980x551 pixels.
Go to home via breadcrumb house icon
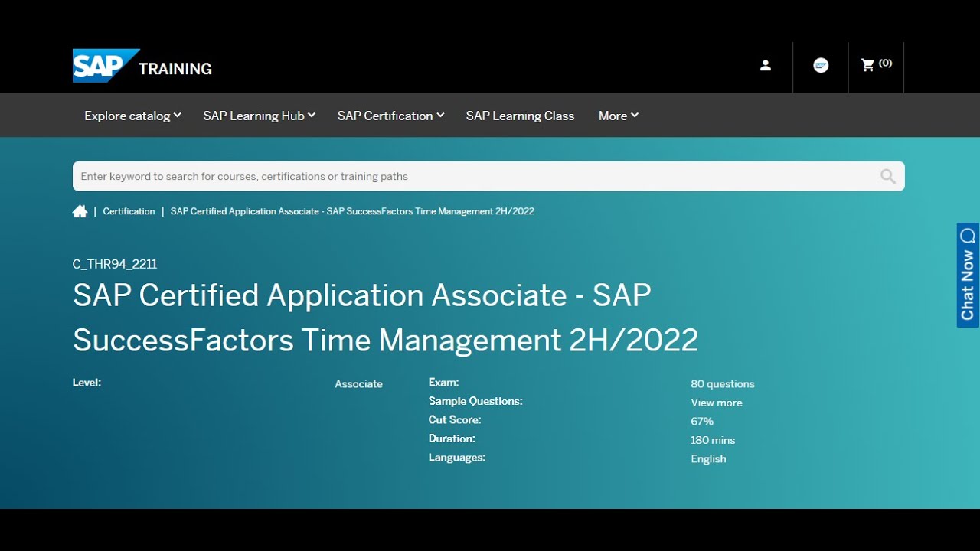coord(80,211)
